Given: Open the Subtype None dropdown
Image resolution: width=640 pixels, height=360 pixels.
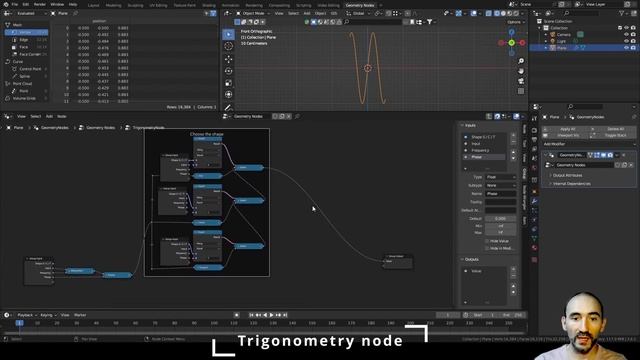Looking at the screenshot, I should (x=500, y=185).
